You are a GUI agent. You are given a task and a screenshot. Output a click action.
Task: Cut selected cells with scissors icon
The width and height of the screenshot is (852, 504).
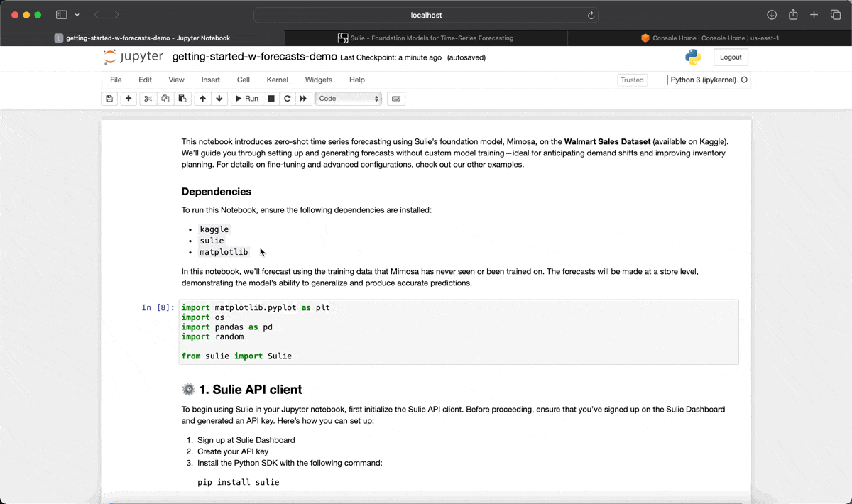(x=148, y=99)
